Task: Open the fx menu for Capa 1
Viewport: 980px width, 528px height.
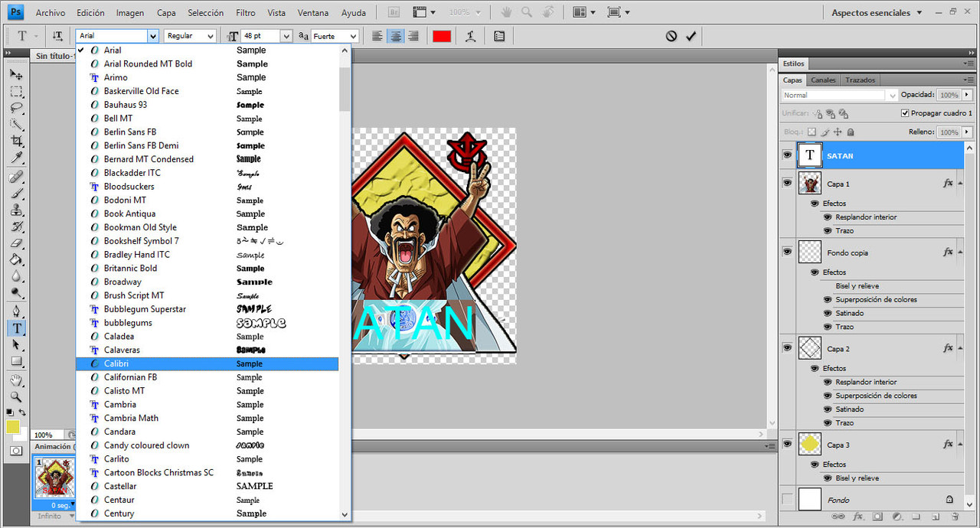Action: coord(948,184)
